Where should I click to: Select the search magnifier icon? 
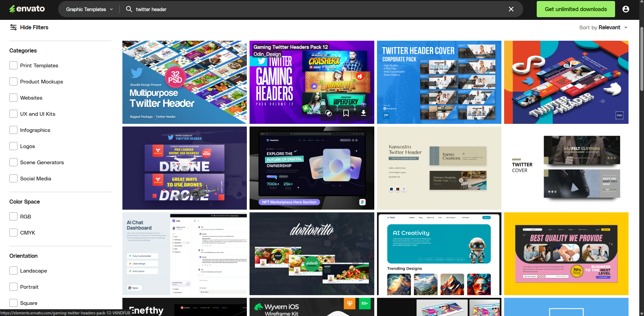point(129,9)
